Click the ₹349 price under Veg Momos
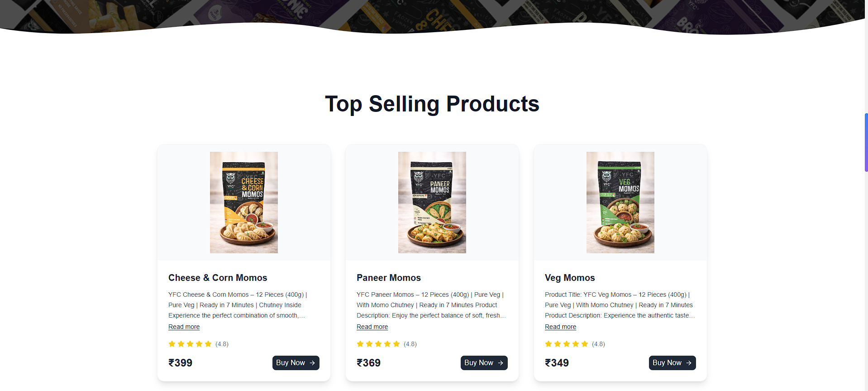 pyautogui.click(x=557, y=363)
